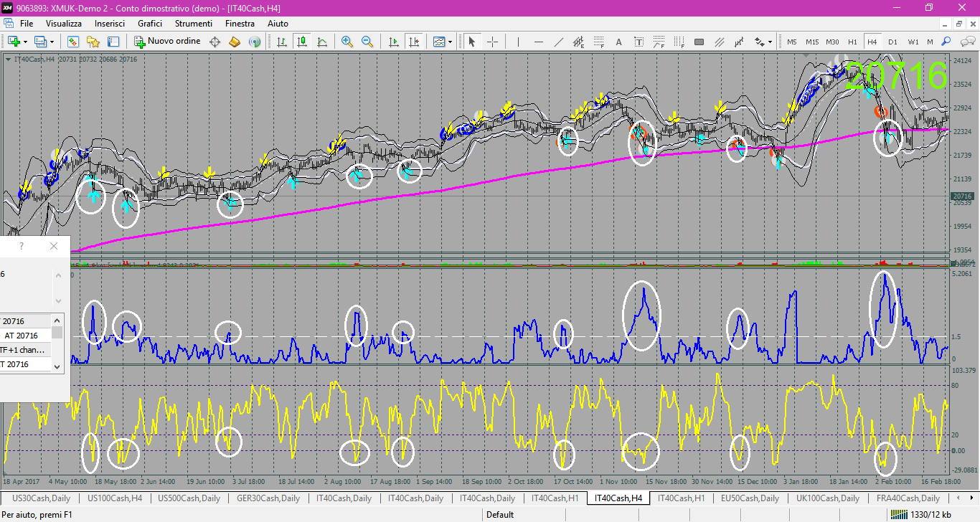This screenshot has width=980, height=522.
Task: Select the text label 'T' tool
Action: (x=639, y=42)
